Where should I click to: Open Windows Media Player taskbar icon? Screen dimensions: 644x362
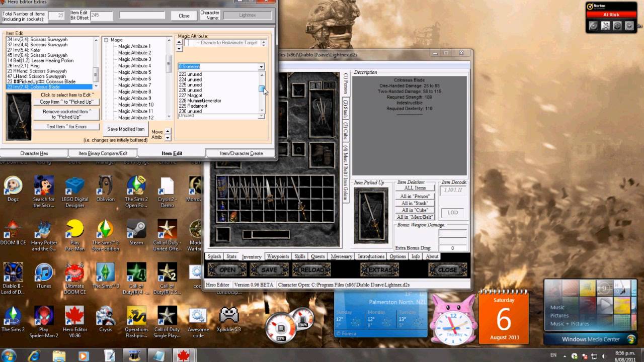coord(84,355)
